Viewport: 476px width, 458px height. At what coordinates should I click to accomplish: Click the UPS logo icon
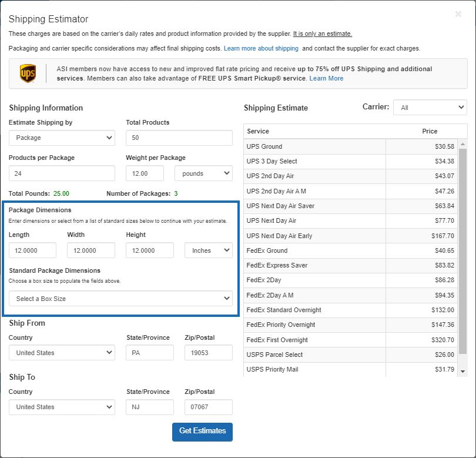[28, 73]
